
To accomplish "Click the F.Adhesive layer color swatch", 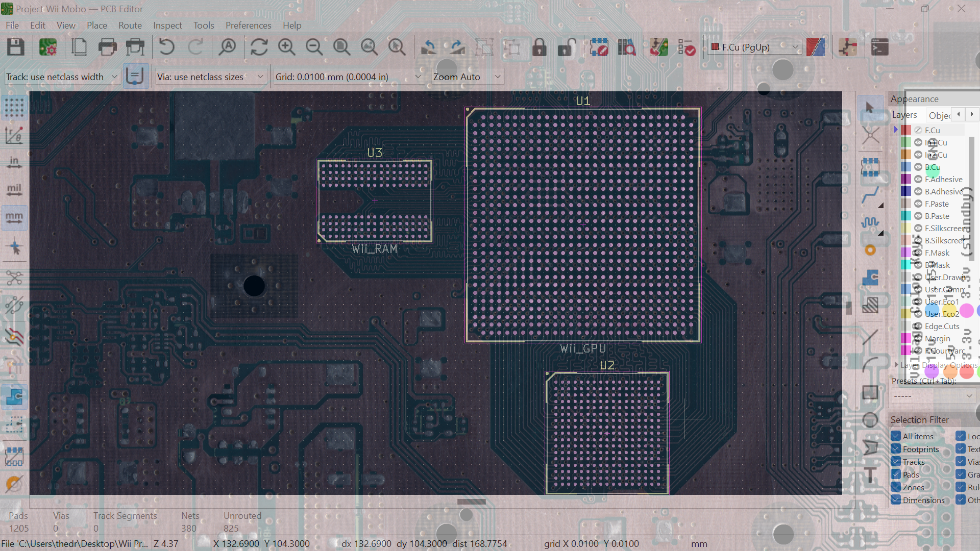I will [x=906, y=179].
